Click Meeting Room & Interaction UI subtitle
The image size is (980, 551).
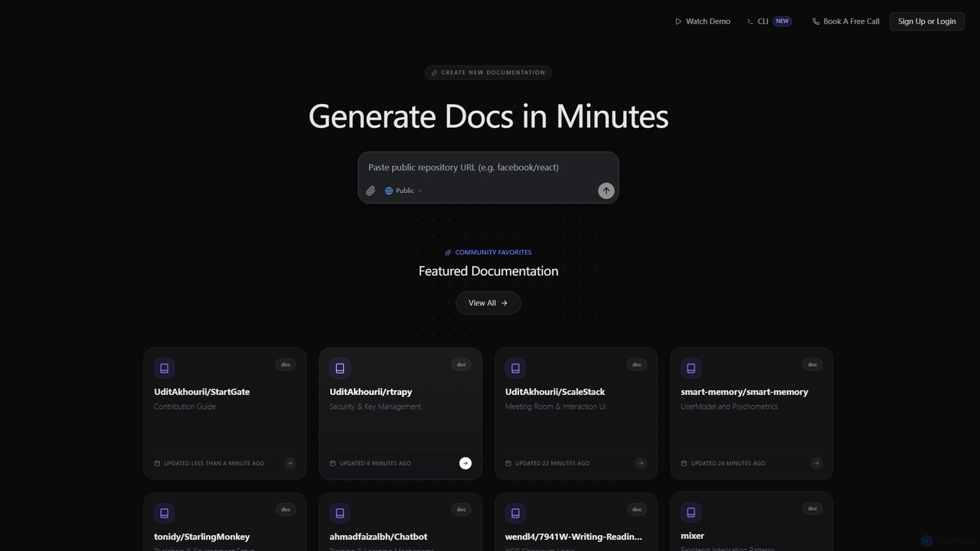point(555,406)
